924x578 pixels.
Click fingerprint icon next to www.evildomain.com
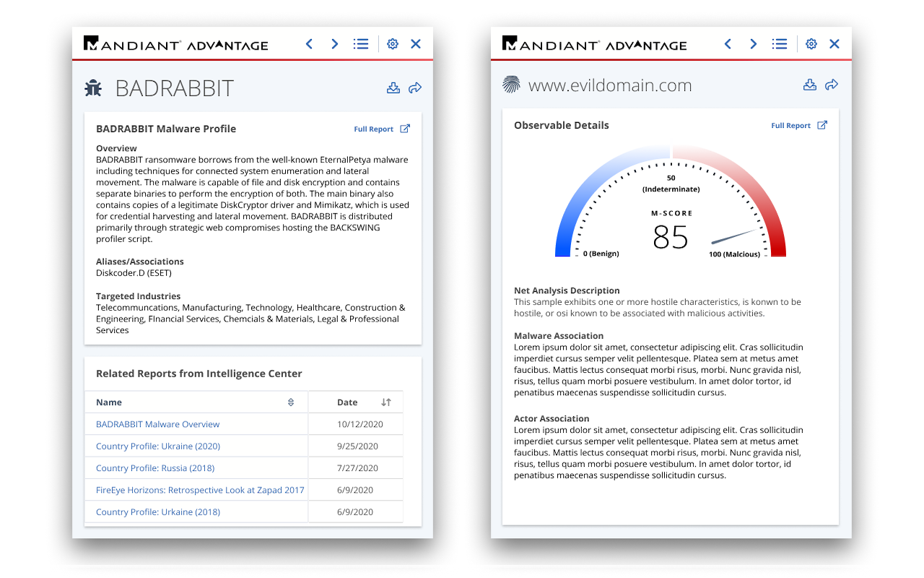(x=511, y=85)
